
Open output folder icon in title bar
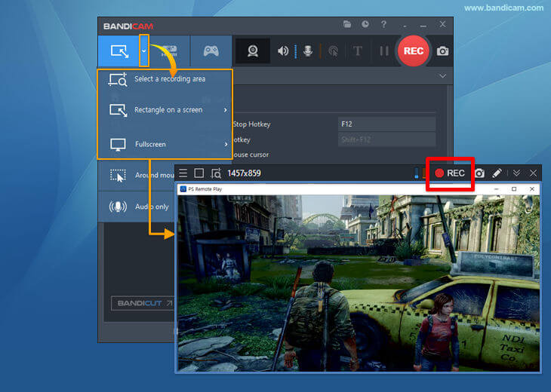[347, 24]
